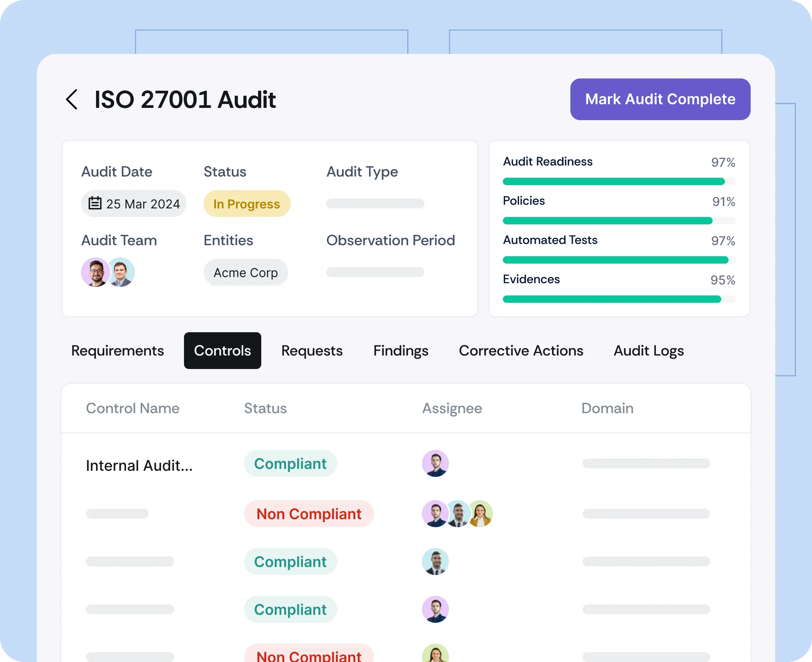
Task: Open the Corrective Actions tab
Action: 521,351
